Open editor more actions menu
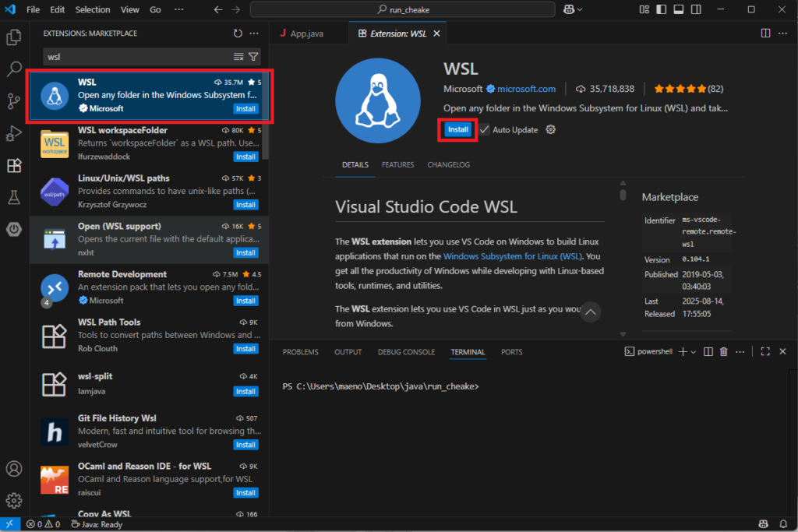This screenshot has width=798, height=532. (x=782, y=33)
